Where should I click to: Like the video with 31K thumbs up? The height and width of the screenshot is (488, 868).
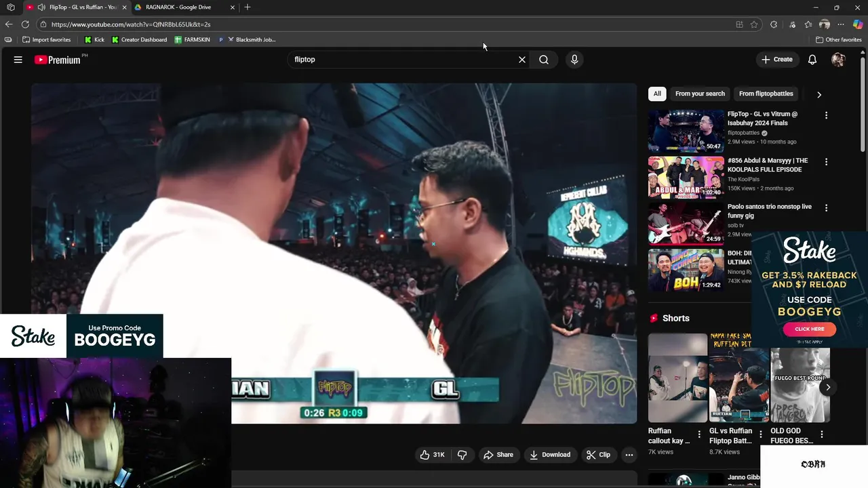point(432,455)
